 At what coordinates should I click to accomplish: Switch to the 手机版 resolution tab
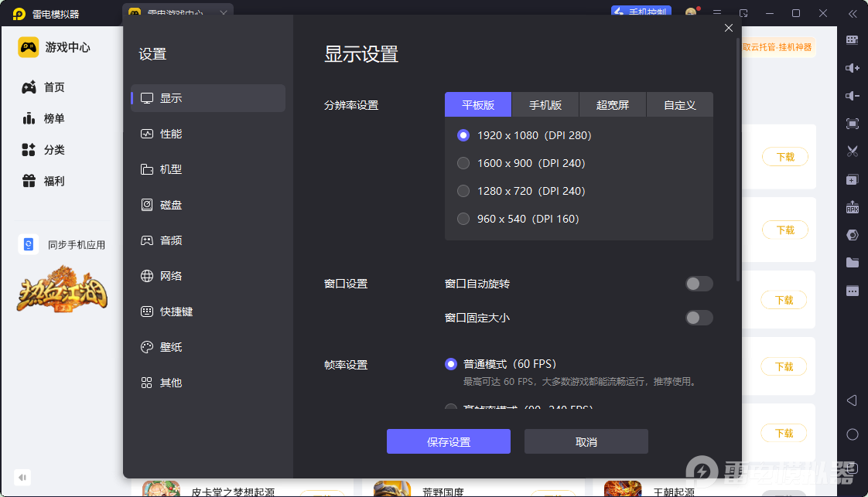click(546, 104)
